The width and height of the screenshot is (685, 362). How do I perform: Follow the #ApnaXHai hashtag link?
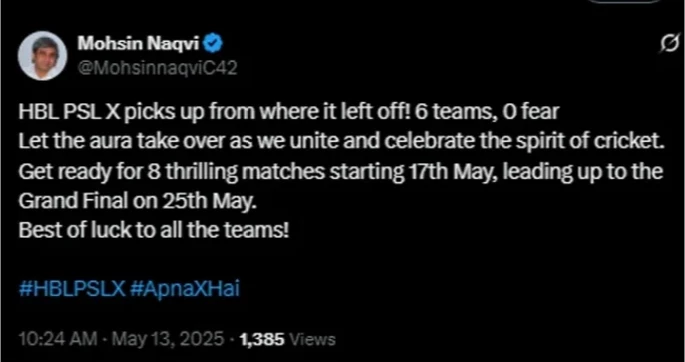[185, 289]
